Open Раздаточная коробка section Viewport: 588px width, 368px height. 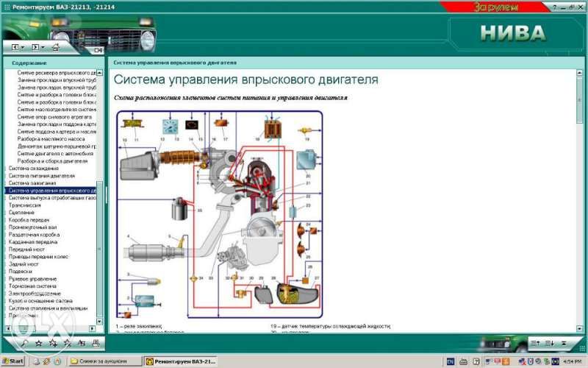coord(34,235)
